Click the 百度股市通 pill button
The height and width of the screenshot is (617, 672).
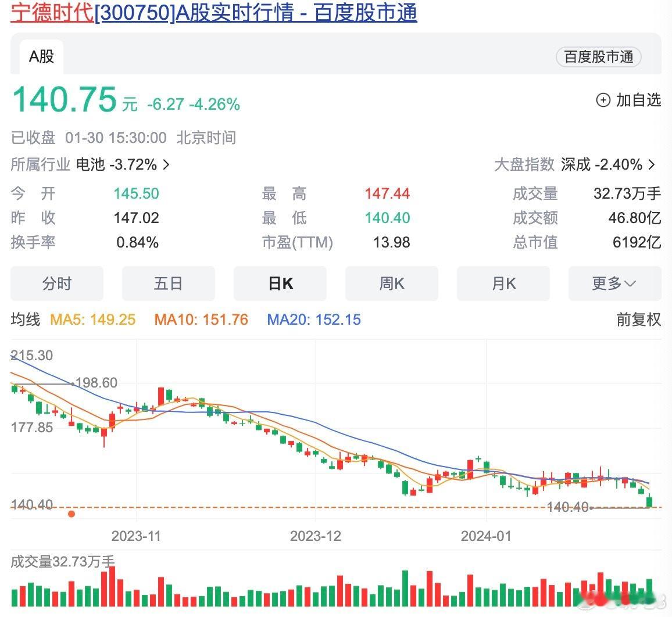pos(598,56)
